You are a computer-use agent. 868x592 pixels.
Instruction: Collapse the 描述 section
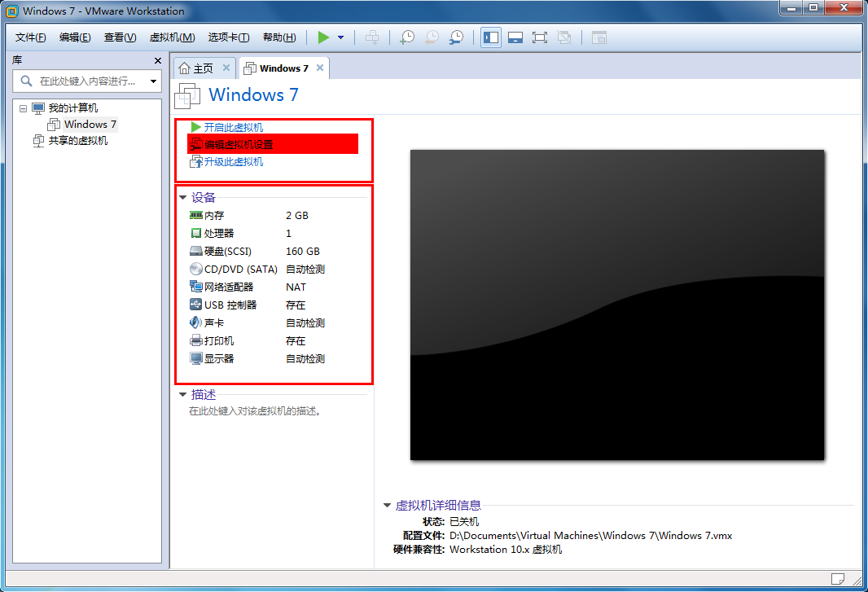pyautogui.click(x=182, y=395)
